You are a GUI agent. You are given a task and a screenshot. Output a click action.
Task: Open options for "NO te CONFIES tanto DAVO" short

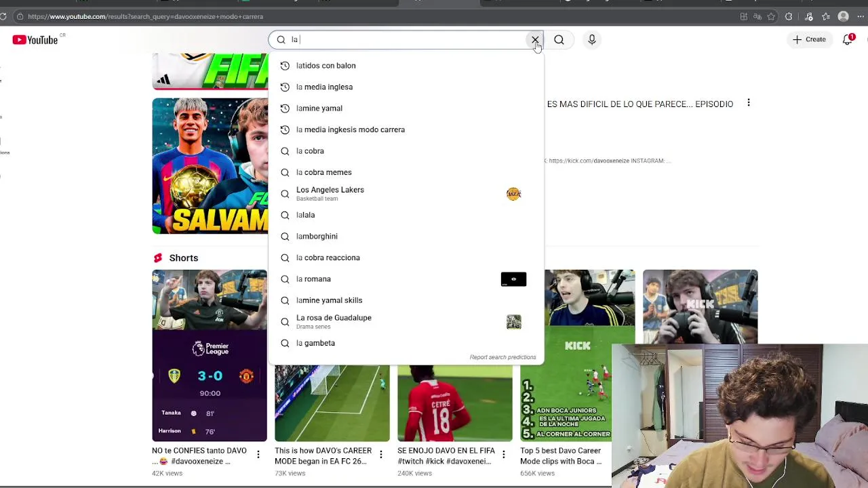[x=258, y=455]
